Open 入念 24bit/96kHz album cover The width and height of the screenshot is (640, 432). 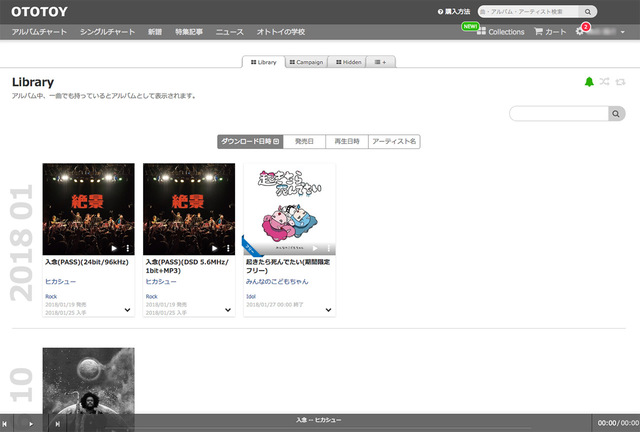pos(89,209)
